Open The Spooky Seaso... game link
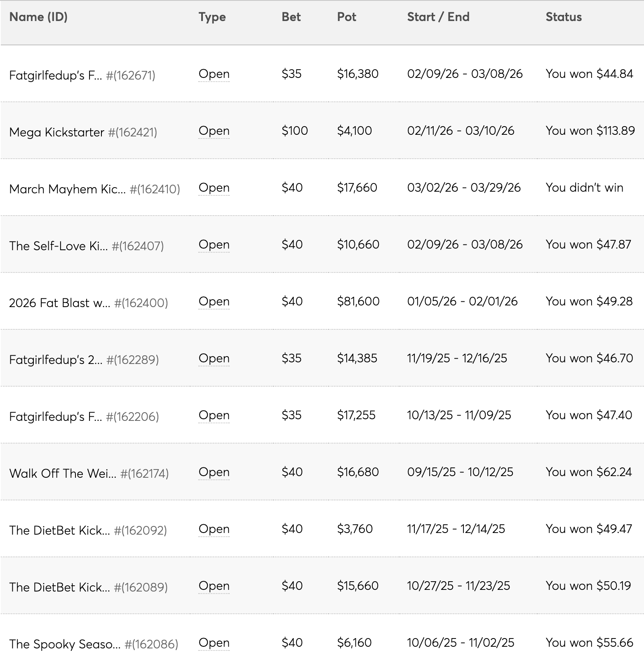This screenshot has height=662, width=644. click(x=65, y=644)
